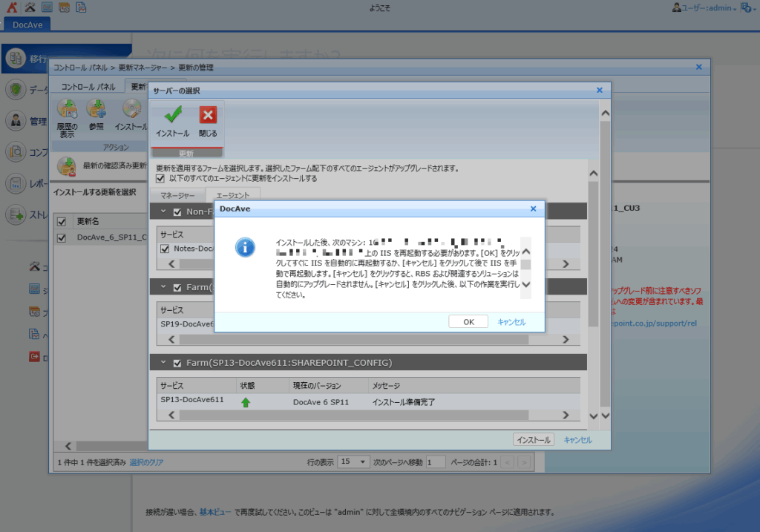The height and width of the screenshot is (532, 760).
Task: Click the 次のページへ移動 page number field
Action: point(435,462)
